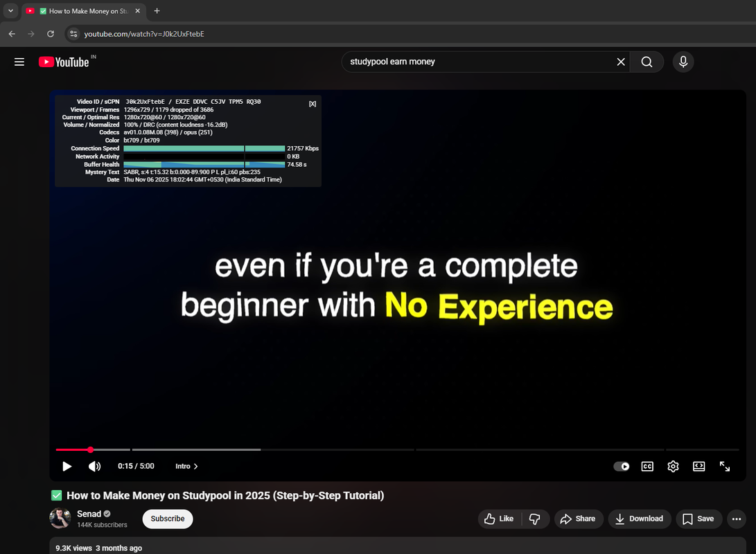
Task: Switch to theater mode
Action: click(699, 466)
